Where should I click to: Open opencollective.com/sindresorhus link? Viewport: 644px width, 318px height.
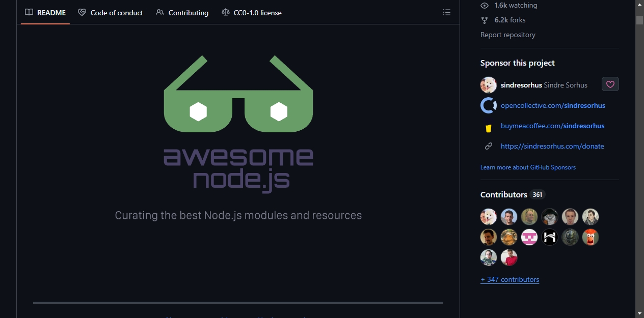[x=553, y=105]
